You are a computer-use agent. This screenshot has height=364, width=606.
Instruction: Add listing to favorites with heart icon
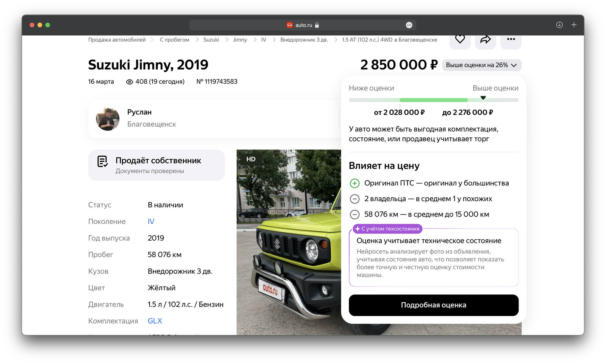[x=460, y=39]
